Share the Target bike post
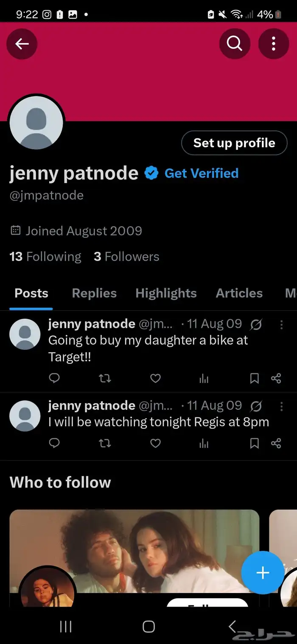Image resolution: width=297 pixels, height=644 pixels. coord(276,378)
